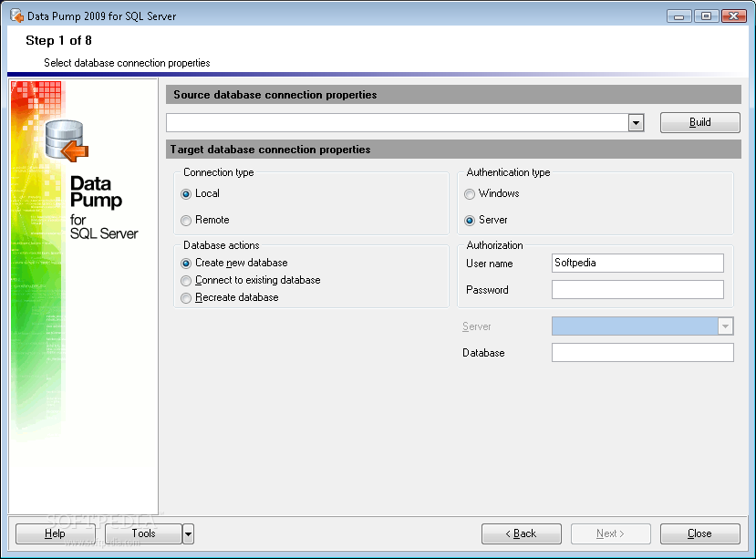Open Help
The height and width of the screenshot is (559, 756).
(x=55, y=533)
